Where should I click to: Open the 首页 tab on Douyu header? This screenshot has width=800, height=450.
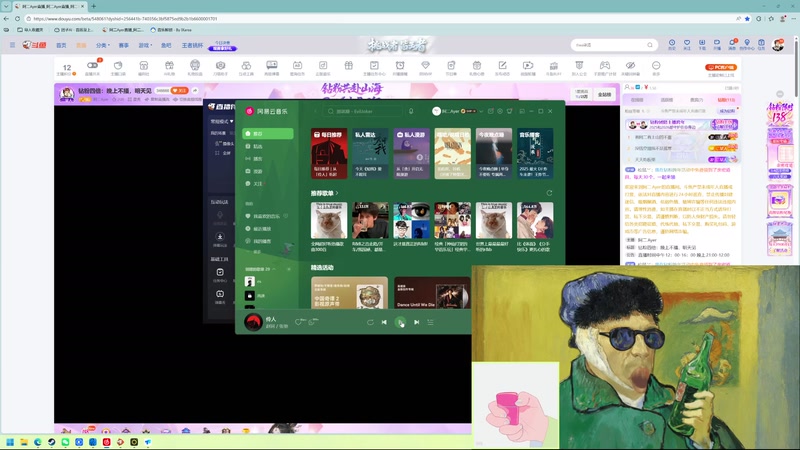(x=61, y=45)
